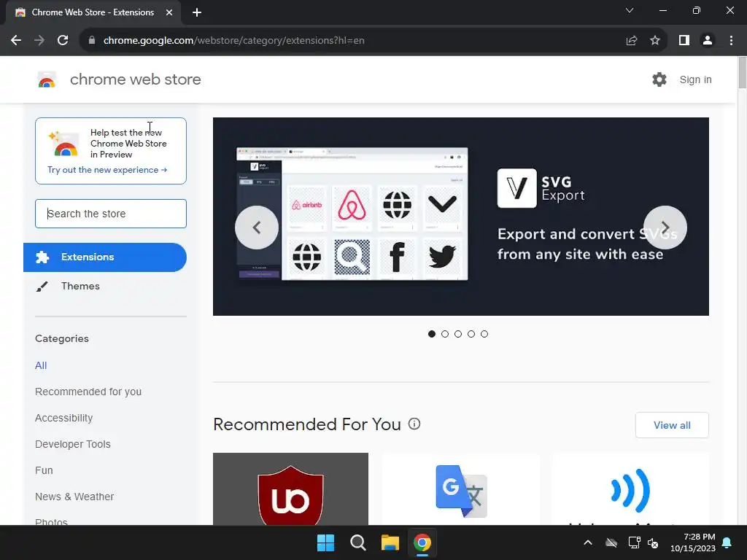
Task: Open the SVG Export featured banner
Action: 461,217
